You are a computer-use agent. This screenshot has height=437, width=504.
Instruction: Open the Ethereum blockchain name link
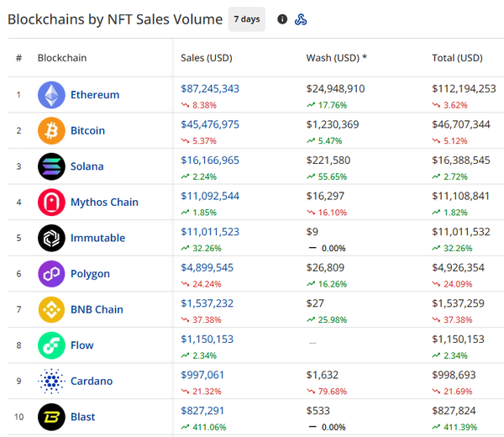95,95
